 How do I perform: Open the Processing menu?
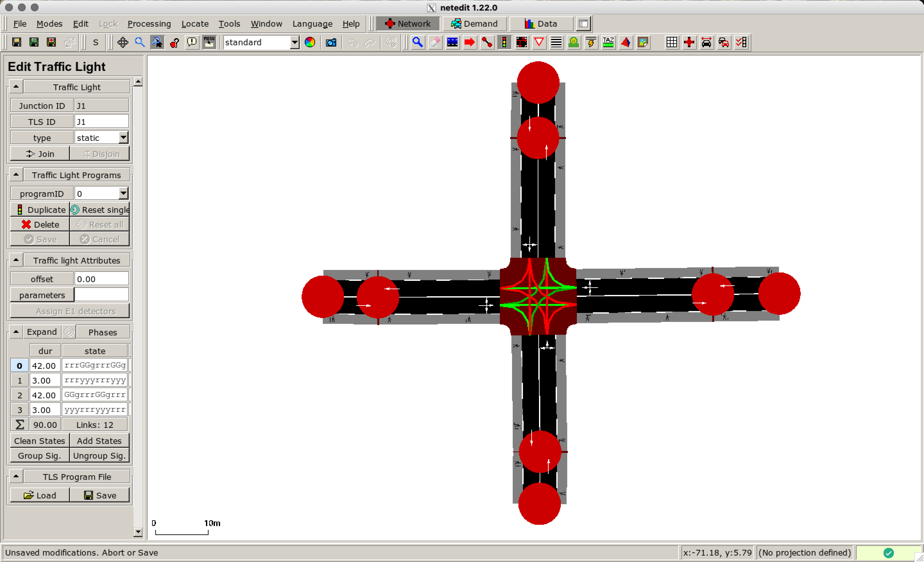pos(149,24)
